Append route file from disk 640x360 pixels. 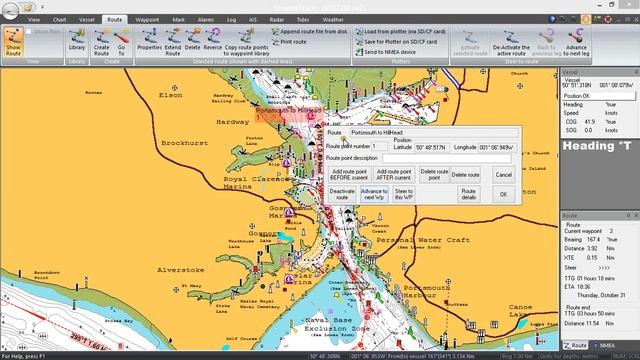point(310,31)
